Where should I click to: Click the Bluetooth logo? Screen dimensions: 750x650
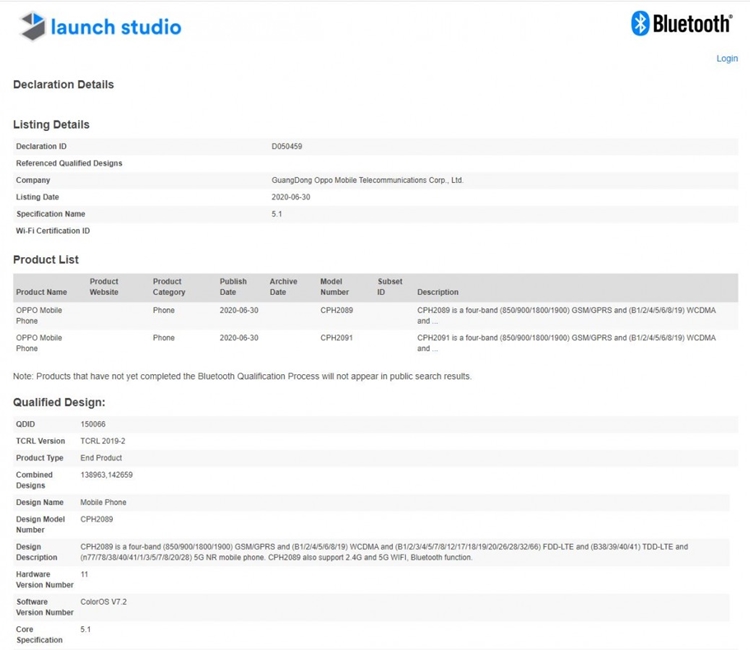pos(682,23)
